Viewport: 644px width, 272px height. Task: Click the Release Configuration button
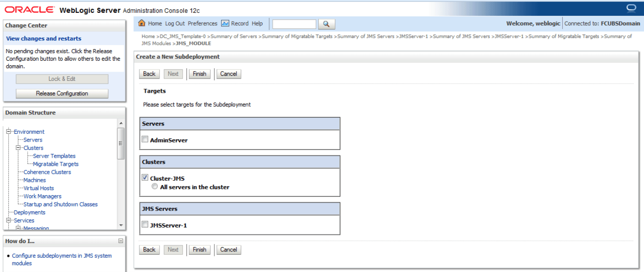(x=62, y=93)
